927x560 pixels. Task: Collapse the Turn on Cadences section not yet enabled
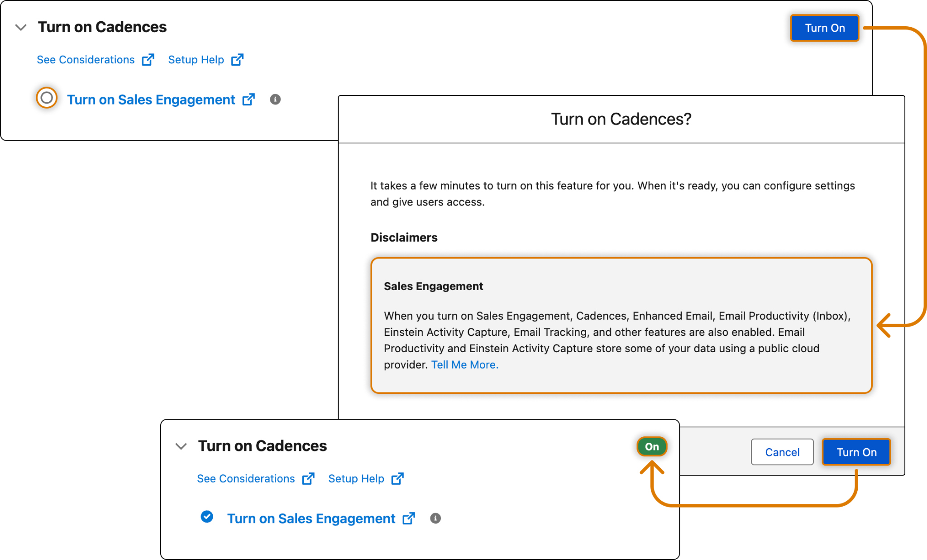(21, 27)
